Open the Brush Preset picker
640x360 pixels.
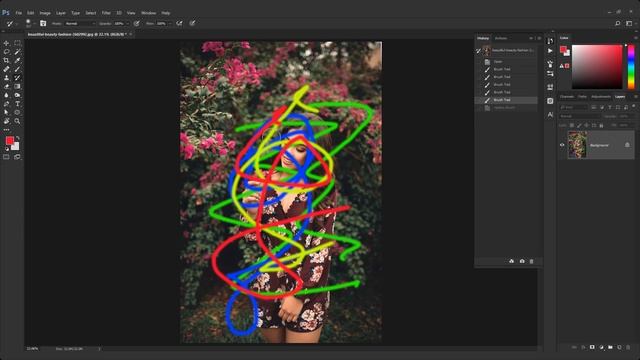pyautogui.click(x=30, y=23)
